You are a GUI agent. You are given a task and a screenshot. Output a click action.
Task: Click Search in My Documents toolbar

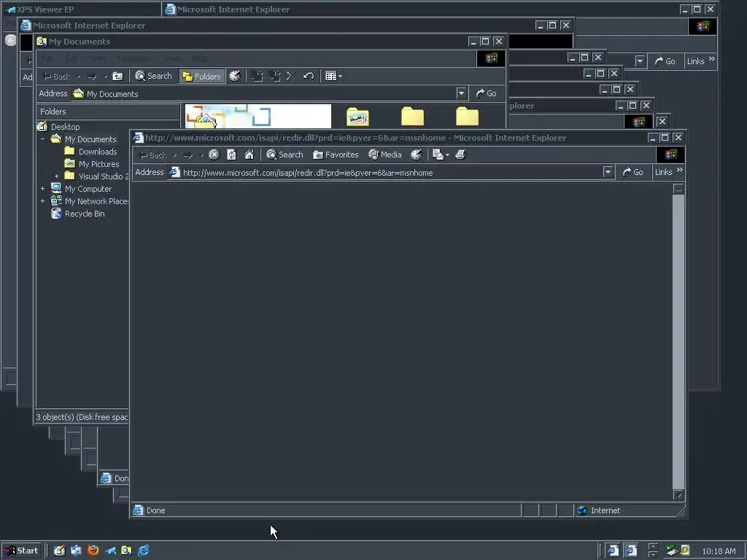[x=153, y=76]
